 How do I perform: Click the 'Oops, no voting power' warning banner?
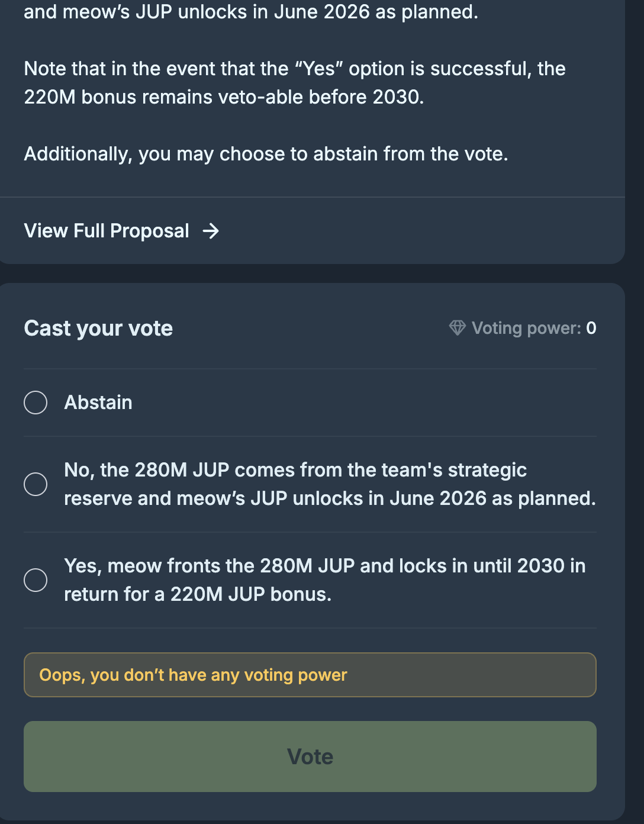pos(310,675)
